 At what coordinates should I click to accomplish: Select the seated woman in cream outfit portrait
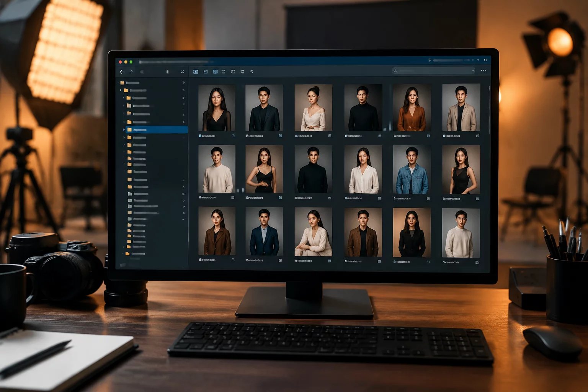[x=314, y=232]
